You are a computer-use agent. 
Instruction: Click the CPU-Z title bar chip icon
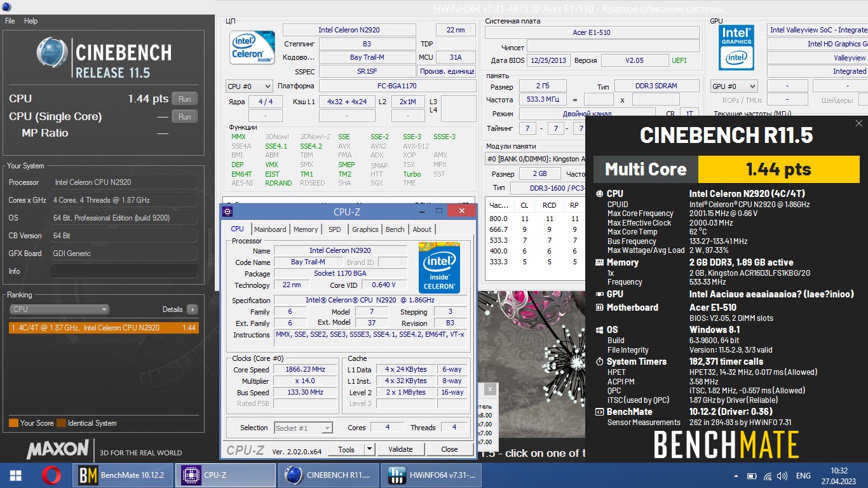coord(228,211)
